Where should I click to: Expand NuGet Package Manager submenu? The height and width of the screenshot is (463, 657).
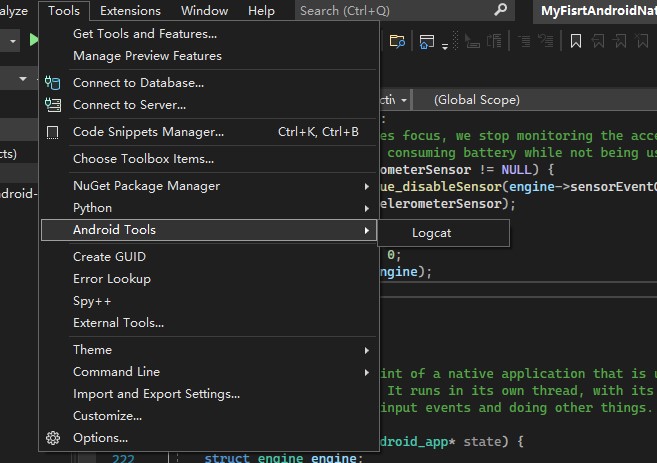coord(209,186)
